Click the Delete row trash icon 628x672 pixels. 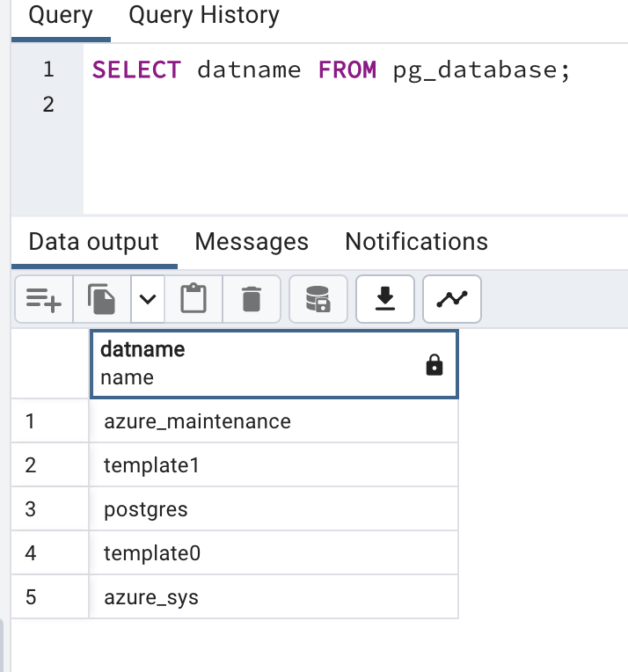tap(252, 300)
